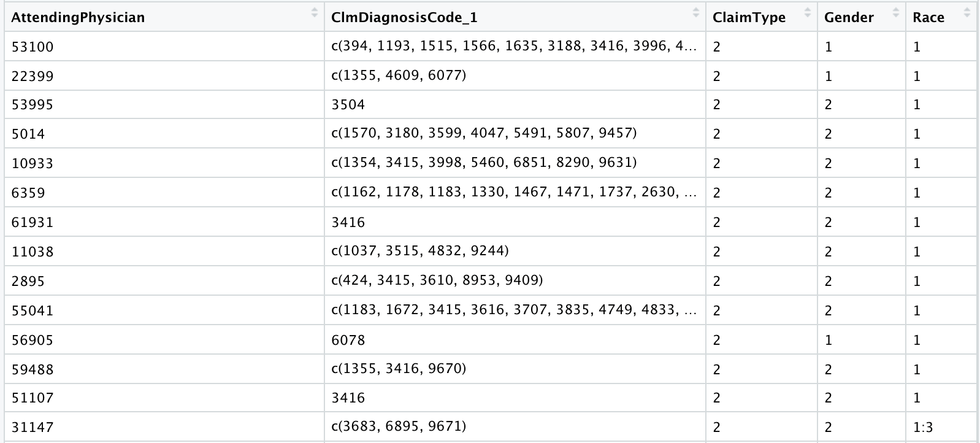Select diagnosis cell starting c(1570, 3180
The width and height of the screenshot is (980, 443).
[515, 134]
